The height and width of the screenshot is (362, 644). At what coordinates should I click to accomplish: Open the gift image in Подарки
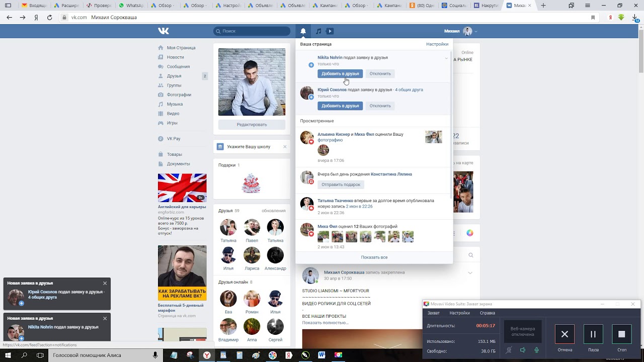pos(251,184)
